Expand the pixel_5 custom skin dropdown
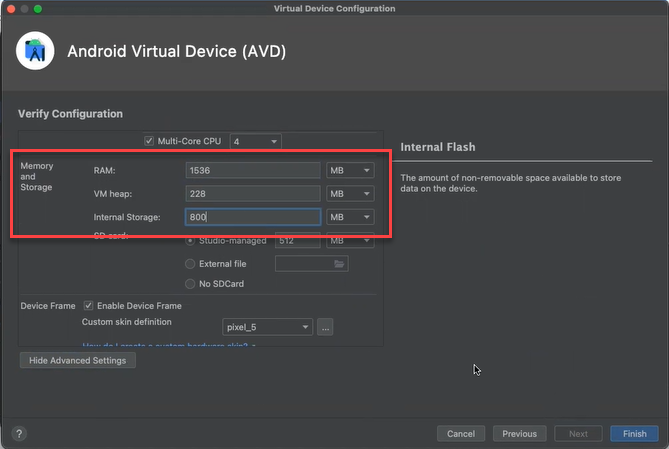 267,327
